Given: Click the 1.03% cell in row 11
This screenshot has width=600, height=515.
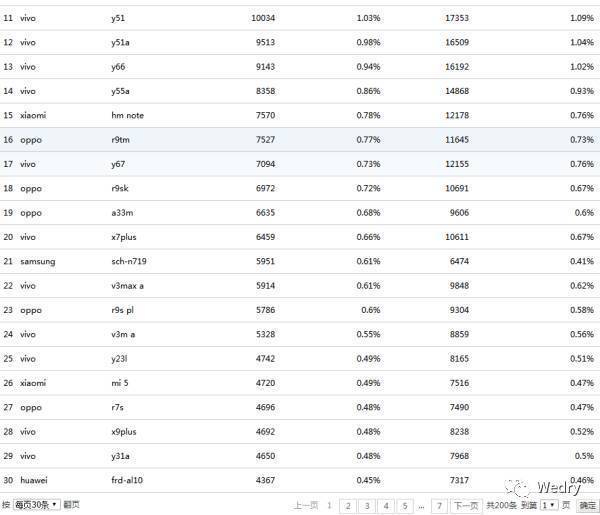Looking at the screenshot, I should [x=368, y=18].
